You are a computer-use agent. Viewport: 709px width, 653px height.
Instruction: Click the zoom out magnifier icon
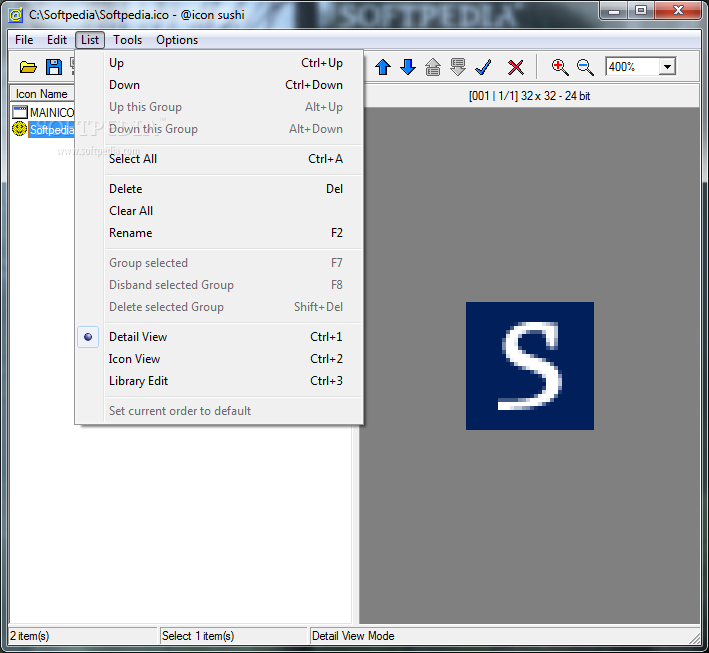click(585, 67)
